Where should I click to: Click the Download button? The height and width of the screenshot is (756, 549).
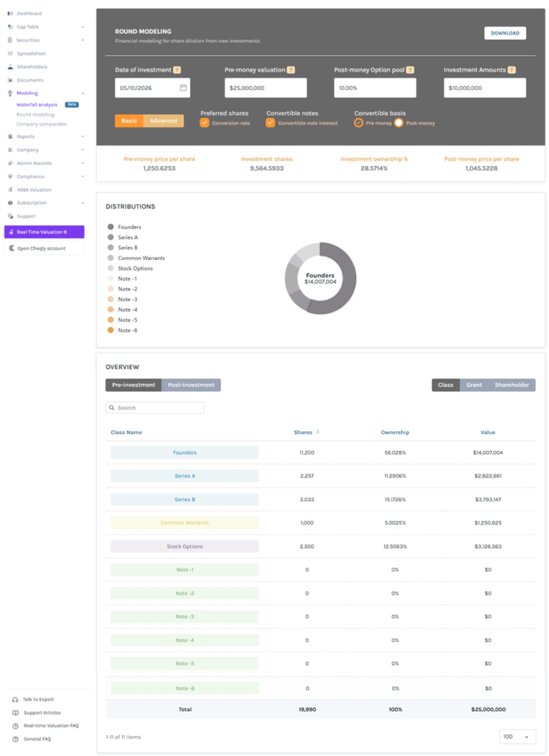pos(505,33)
